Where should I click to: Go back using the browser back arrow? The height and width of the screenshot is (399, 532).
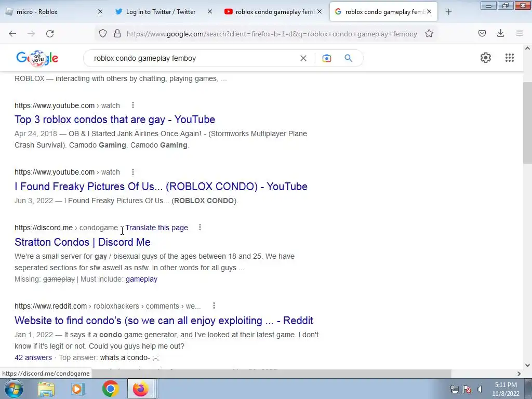pyautogui.click(x=12, y=34)
